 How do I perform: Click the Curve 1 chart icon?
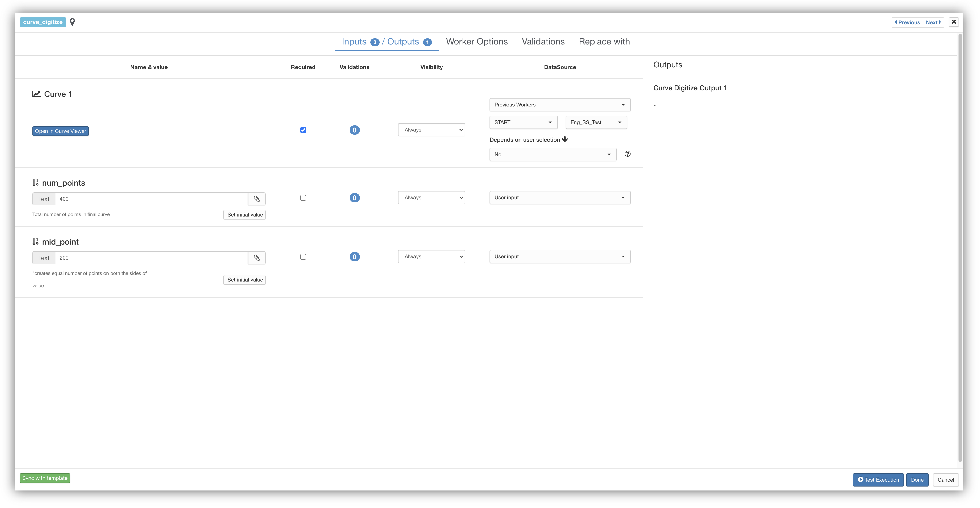(x=37, y=94)
